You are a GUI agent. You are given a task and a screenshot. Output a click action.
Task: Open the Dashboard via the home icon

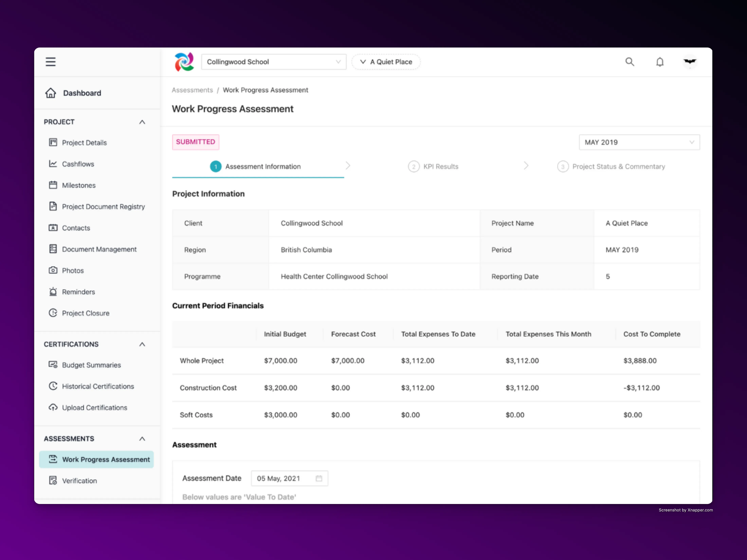pos(51,93)
